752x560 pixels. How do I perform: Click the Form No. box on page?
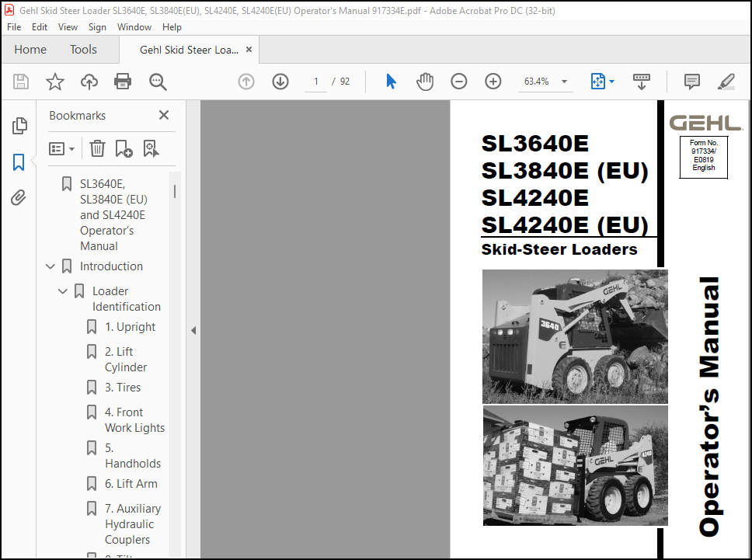point(704,157)
